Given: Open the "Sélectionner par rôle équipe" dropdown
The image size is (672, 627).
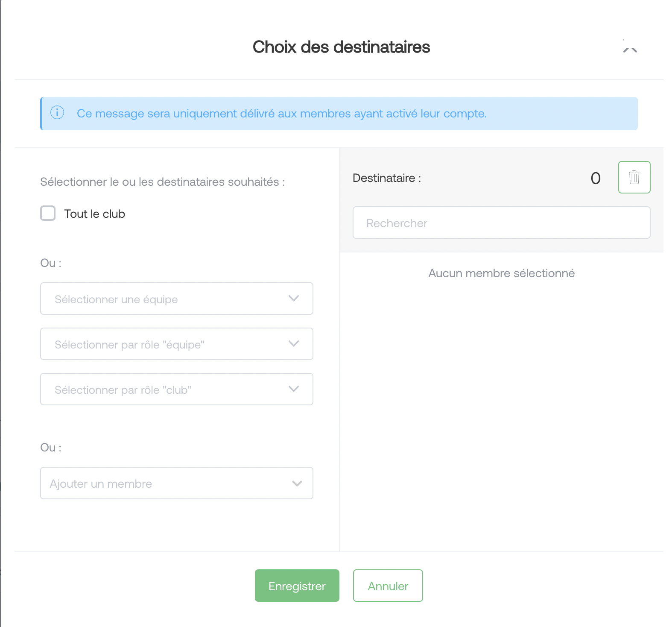Looking at the screenshot, I should coord(177,344).
